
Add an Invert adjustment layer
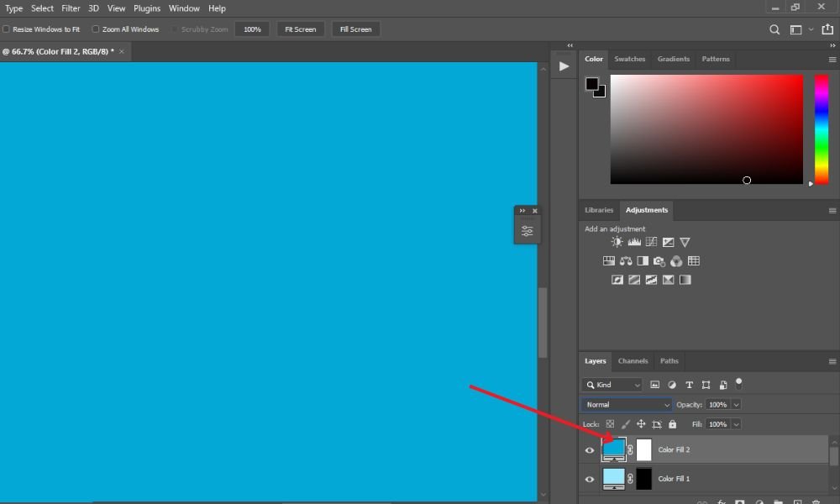pos(617,280)
